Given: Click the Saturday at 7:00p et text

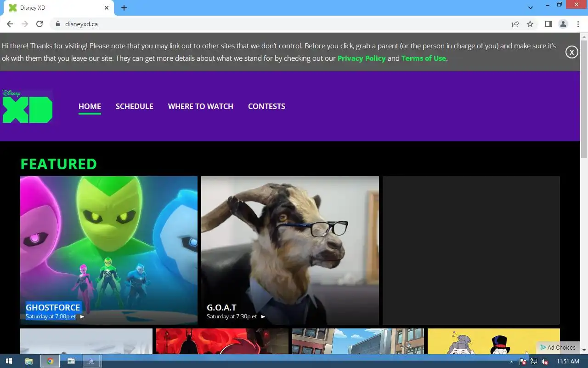Looking at the screenshot, I should (51, 316).
